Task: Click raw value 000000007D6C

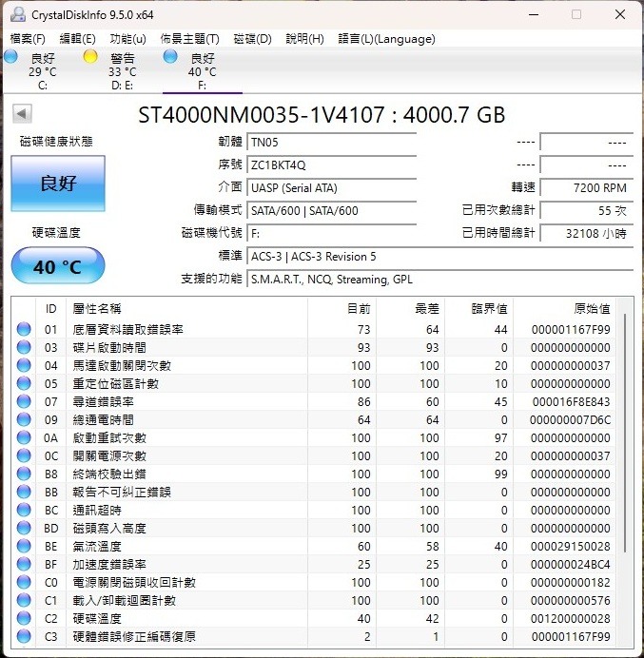Action: click(570, 419)
